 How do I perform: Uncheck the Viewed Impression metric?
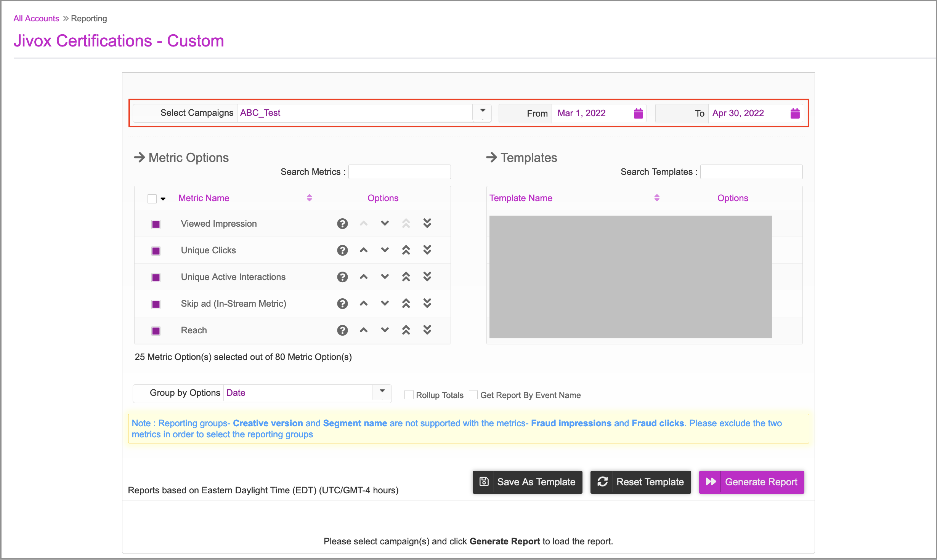156,224
